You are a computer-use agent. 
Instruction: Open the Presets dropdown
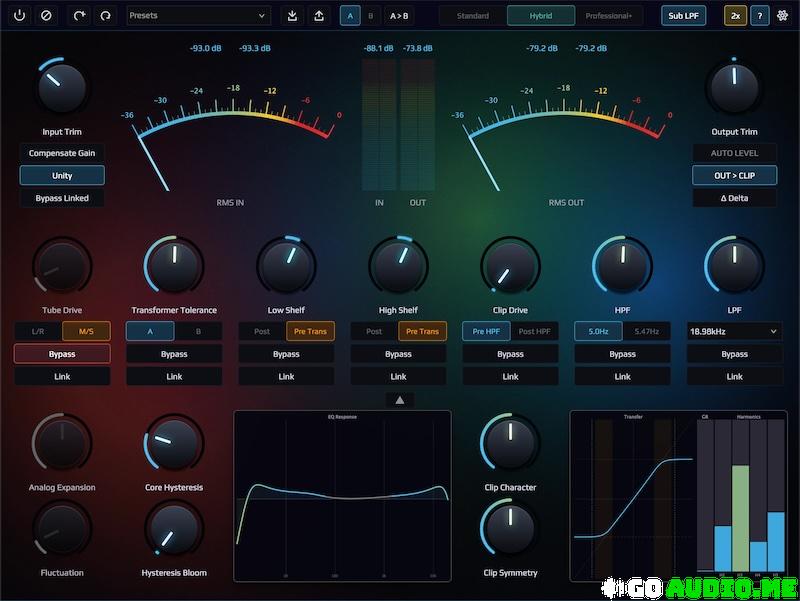(199, 16)
